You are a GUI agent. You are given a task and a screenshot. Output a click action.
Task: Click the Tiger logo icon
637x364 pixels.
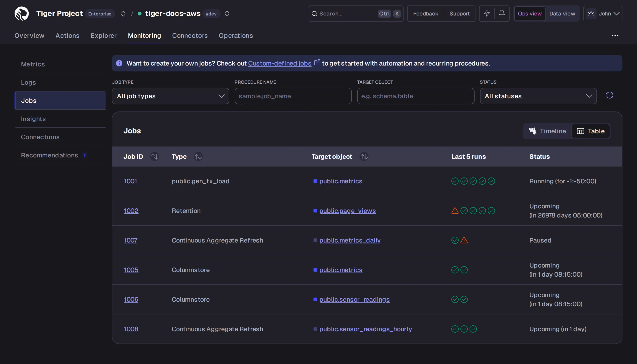(x=22, y=13)
